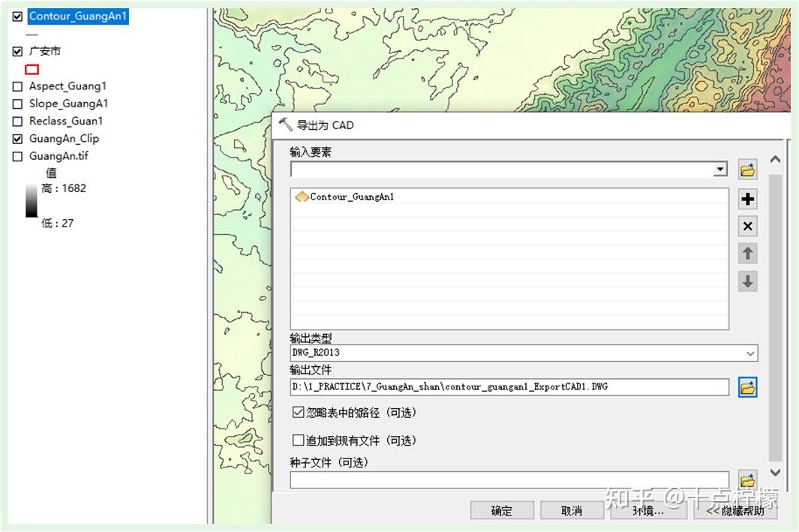Click the red outline swatch under 广安市
The width and height of the screenshot is (799, 532).
click(x=32, y=68)
